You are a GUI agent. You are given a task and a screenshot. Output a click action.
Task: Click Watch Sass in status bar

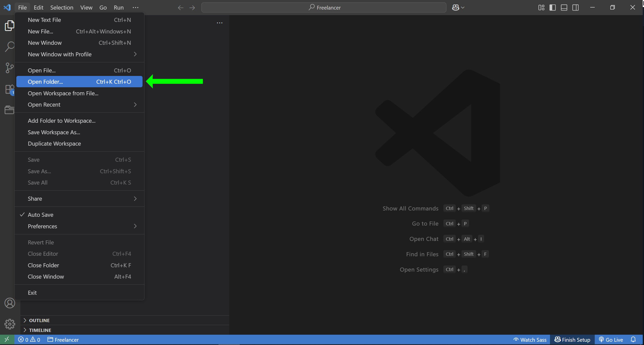point(530,340)
